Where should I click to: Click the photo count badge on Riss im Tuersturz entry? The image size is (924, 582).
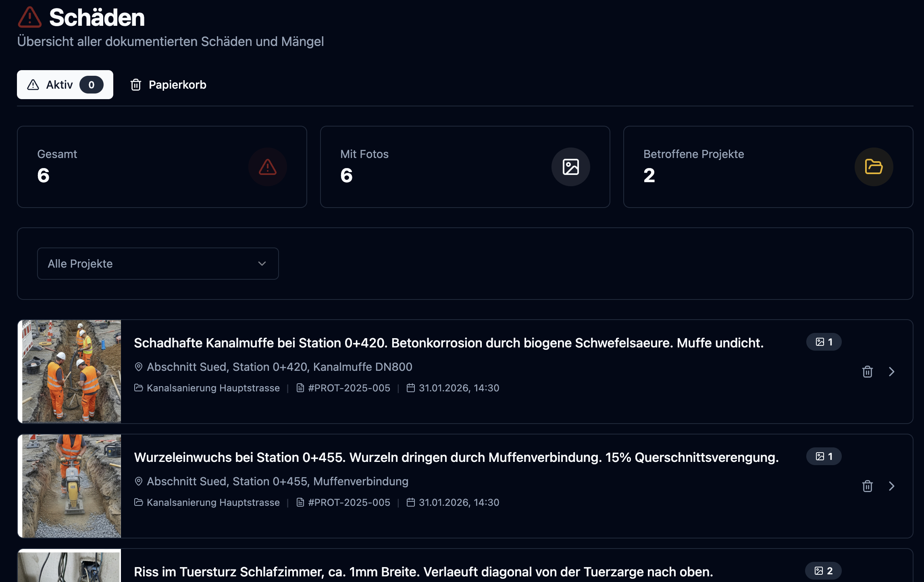823,571
